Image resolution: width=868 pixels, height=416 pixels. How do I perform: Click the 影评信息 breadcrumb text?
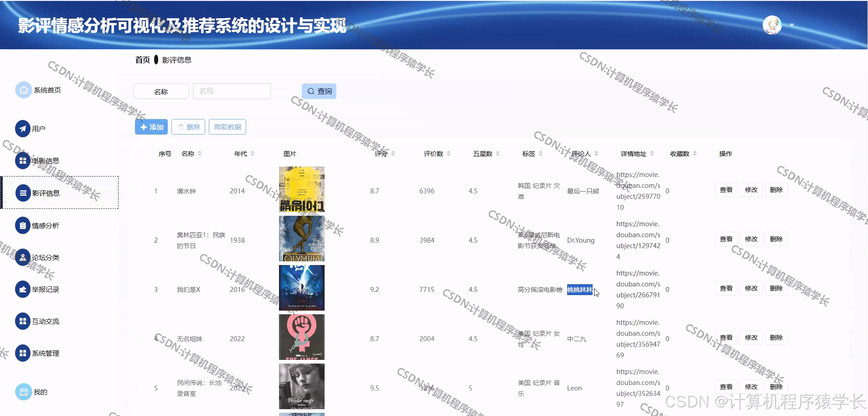point(177,60)
